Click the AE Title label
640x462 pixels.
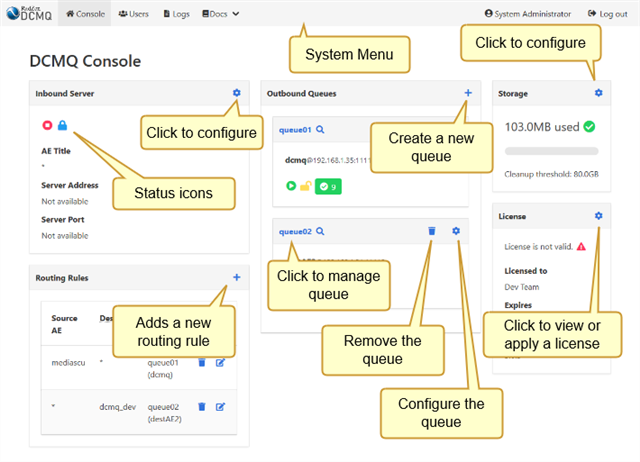point(56,151)
